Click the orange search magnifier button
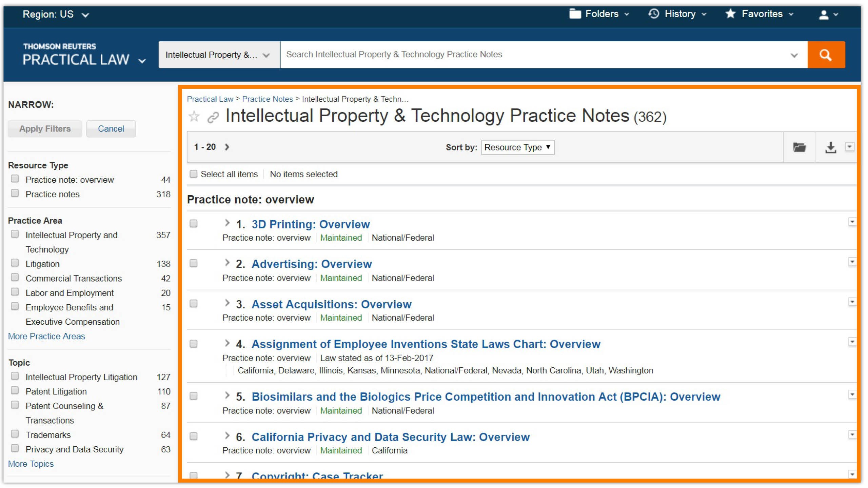868x488 pixels. [x=826, y=55]
